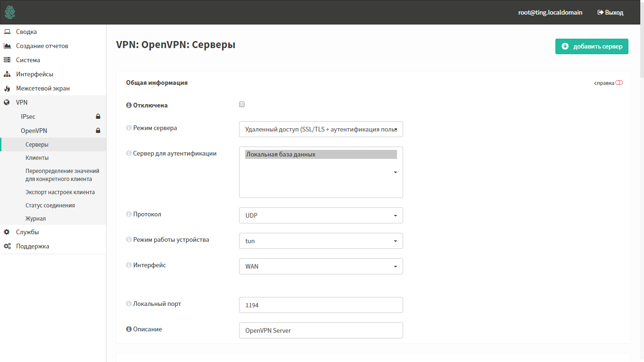Click root@ting.localdomain user label
The width and height of the screenshot is (644, 362).
(x=550, y=13)
